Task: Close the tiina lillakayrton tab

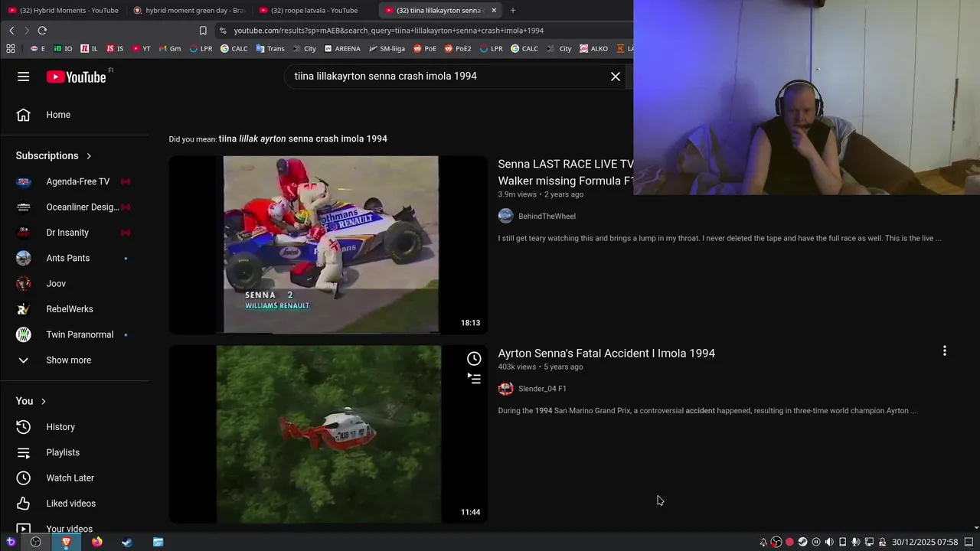Action: 494,11
